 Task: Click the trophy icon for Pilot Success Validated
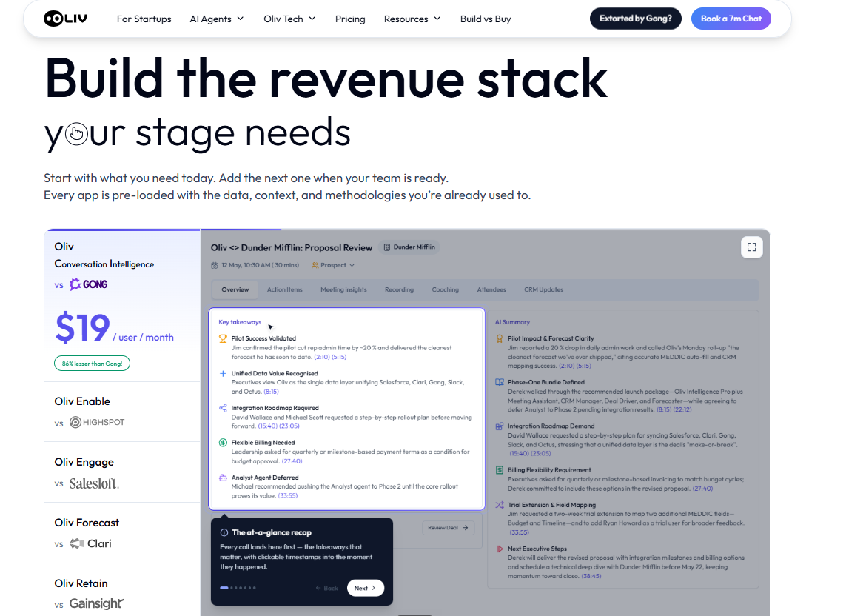point(223,338)
